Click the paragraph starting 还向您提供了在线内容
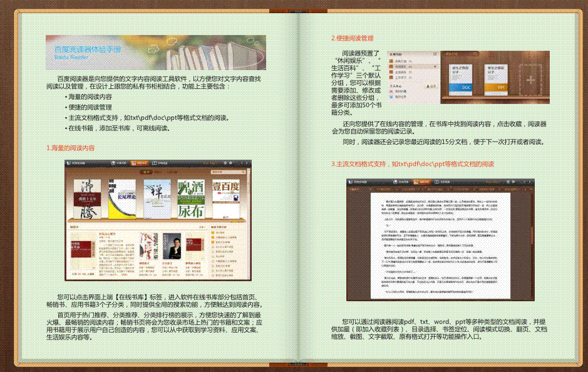 tap(439, 128)
